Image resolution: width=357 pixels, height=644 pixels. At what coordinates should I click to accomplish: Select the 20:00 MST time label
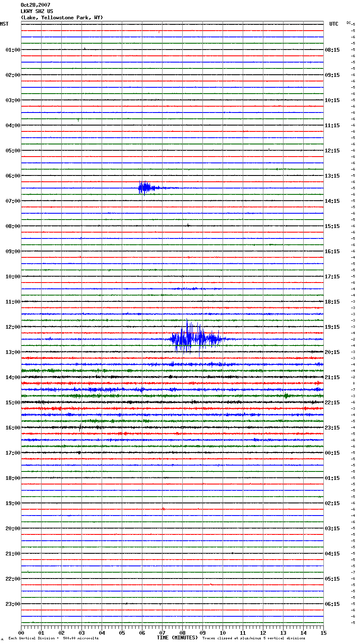click(13, 529)
